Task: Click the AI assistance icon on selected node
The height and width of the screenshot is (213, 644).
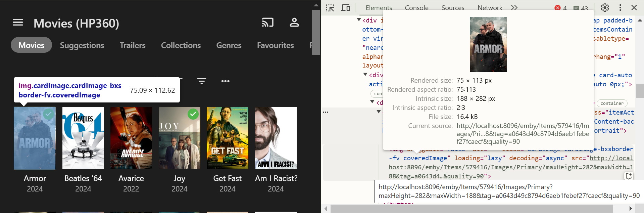Action: coord(629,176)
